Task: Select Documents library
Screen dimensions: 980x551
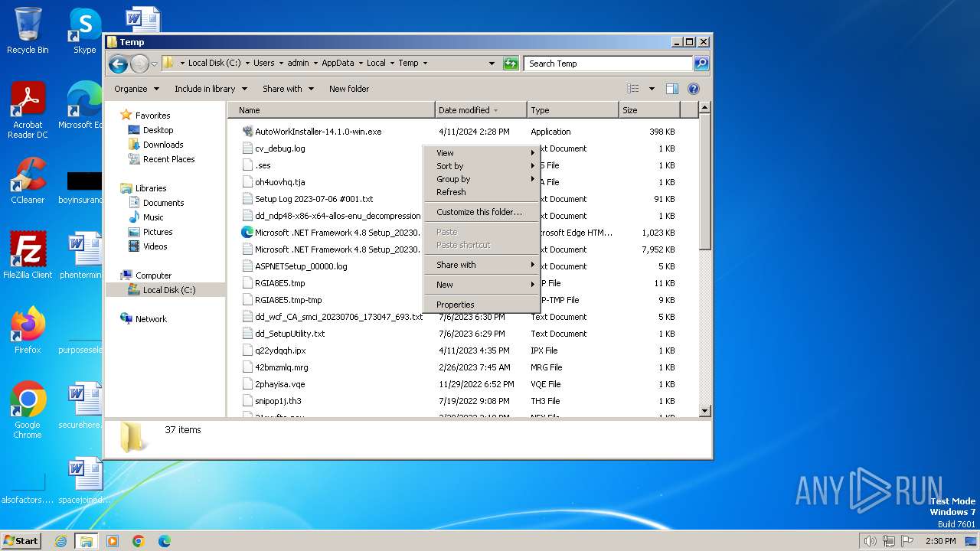Action: 163,203
